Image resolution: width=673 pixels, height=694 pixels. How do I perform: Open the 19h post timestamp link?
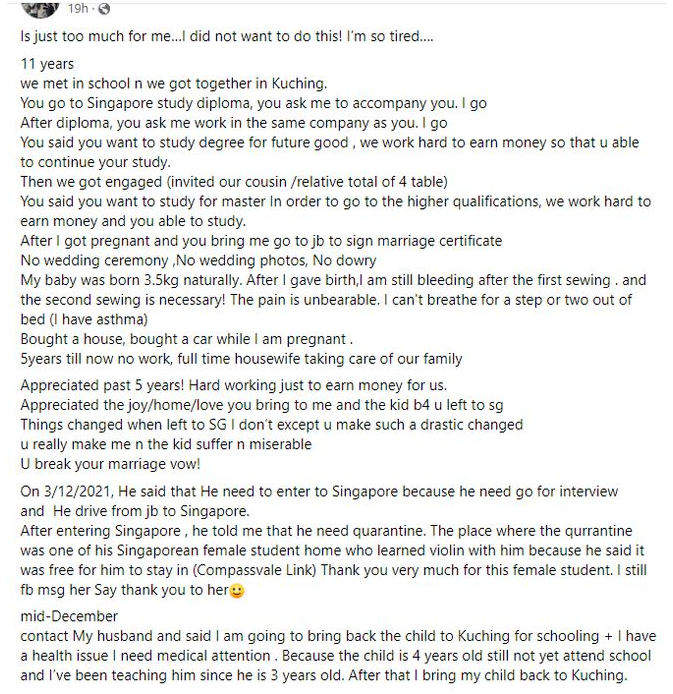[x=78, y=8]
